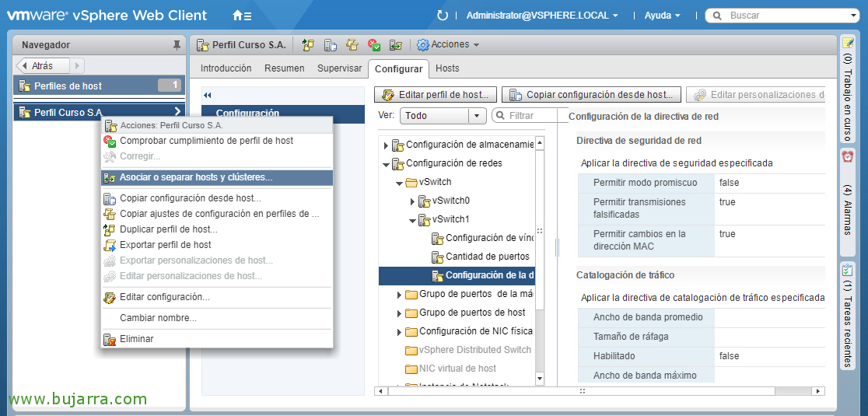Open the Administrator@VSPHERE.LOCAL user menu
Image resolution: width=868 pixels, height=416 pixels.
click(x=542, y=16)
